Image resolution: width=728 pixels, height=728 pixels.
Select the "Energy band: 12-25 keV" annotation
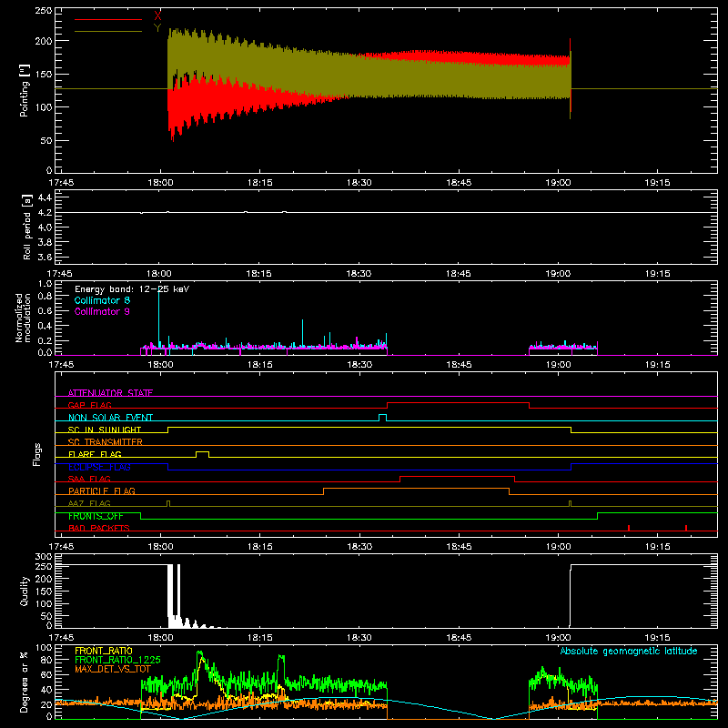point(132,289)
